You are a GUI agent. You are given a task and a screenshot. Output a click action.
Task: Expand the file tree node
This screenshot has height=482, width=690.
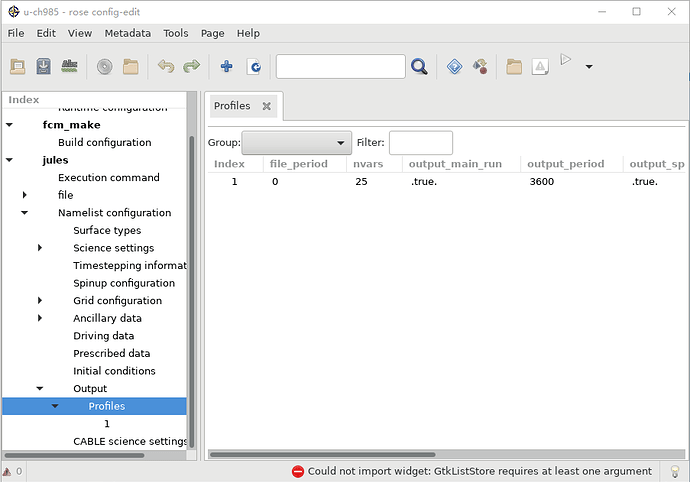pos(25,195)
